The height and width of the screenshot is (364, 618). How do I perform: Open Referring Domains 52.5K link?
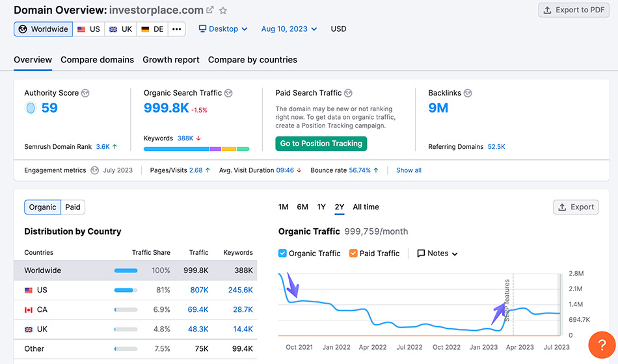click(x=496, y=146)
